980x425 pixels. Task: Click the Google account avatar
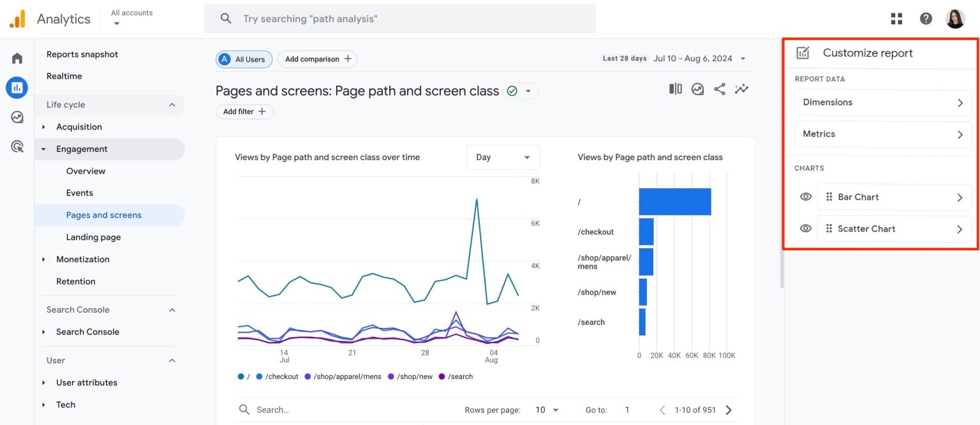tap(955, 19)
